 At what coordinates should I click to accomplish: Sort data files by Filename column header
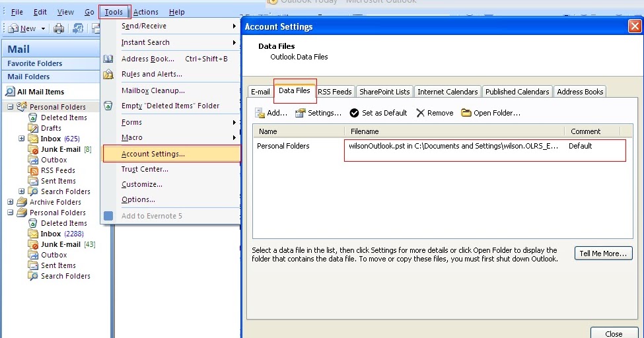click(x=454, y=131)
